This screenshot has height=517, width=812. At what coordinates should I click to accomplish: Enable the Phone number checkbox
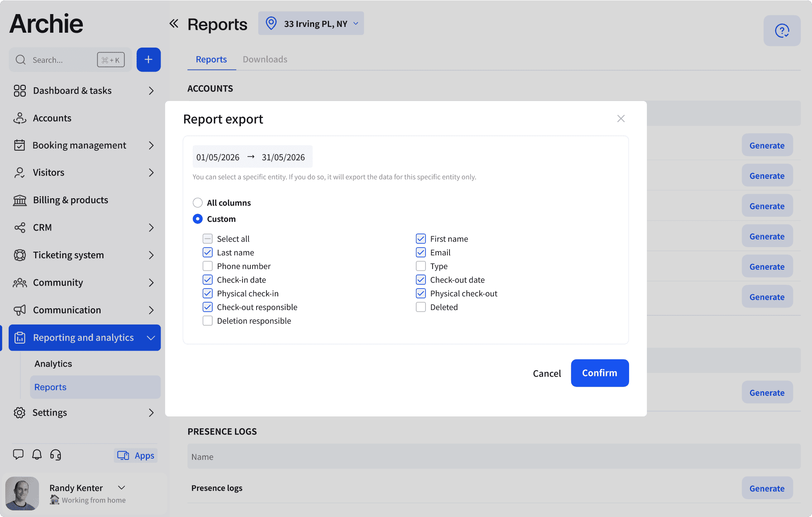click(207, 266)
